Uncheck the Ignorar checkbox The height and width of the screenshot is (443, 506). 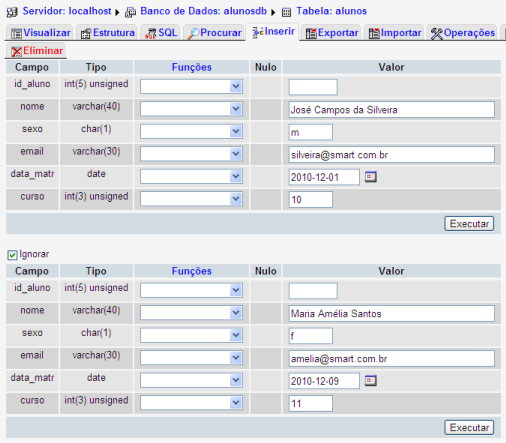pyautogui.click(x=12, y=255)
